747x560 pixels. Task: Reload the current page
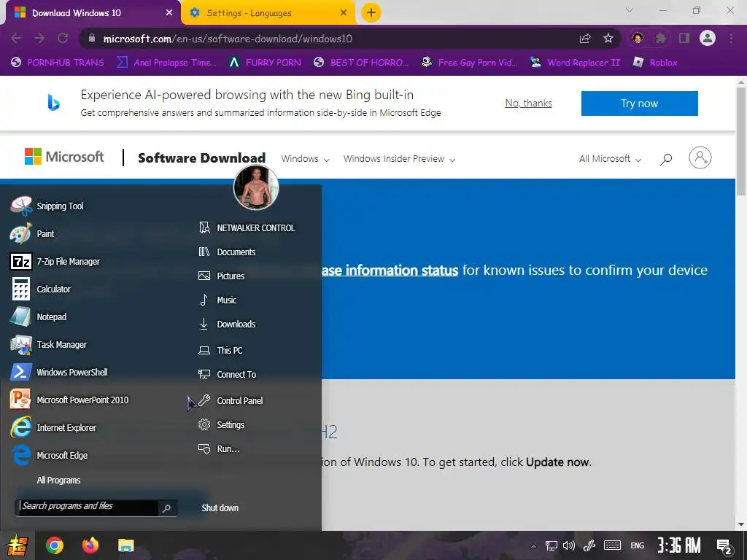pos(63,38)
